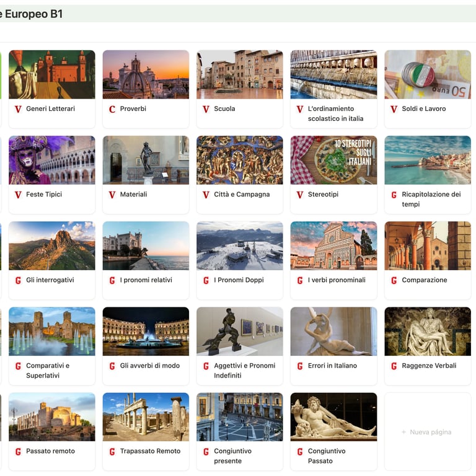Click the G icon beside Raggenze Verbali
The height and width of the screenshot is (476, 476).
pos(394,366)
